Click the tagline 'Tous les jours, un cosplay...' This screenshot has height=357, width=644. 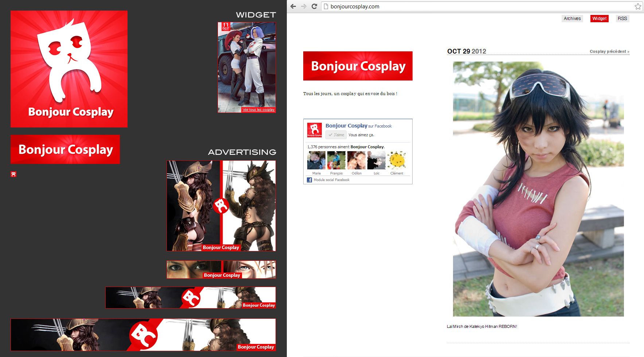pos(350,94)
